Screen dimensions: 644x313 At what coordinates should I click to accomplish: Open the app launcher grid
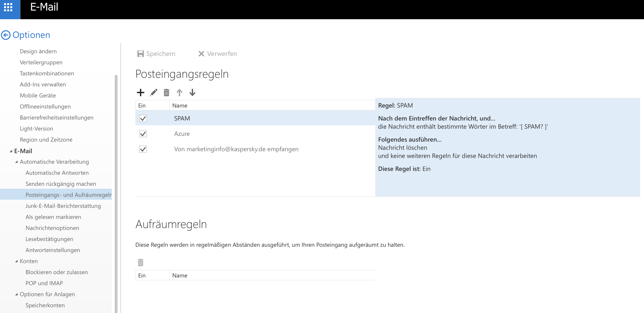click(8, 7)
